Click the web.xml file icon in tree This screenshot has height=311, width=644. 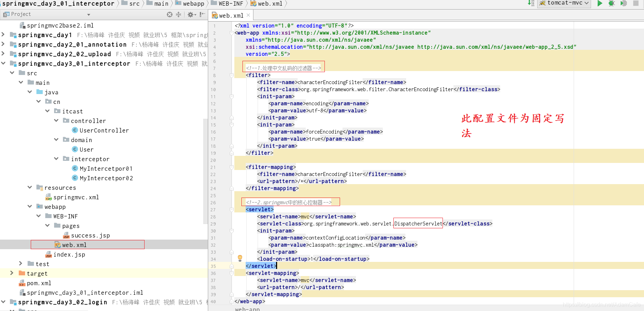(58, 245)
